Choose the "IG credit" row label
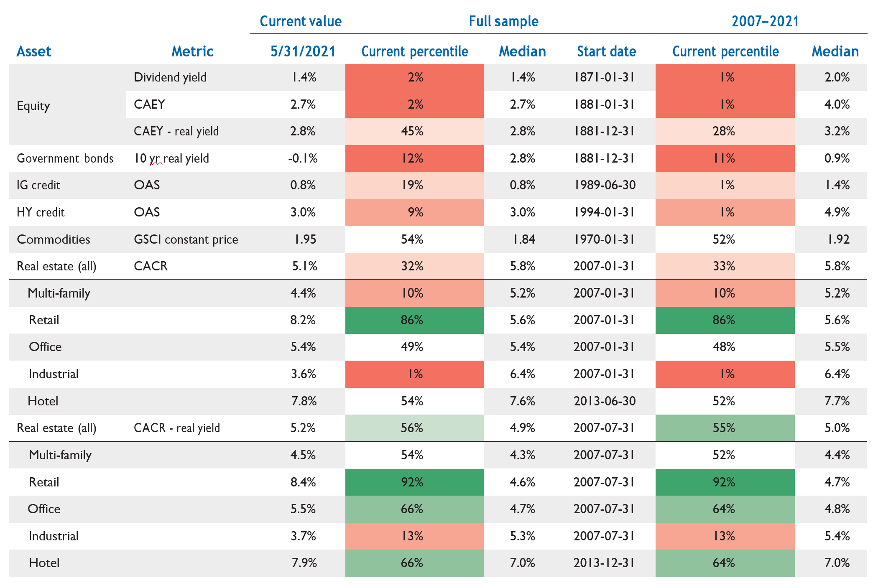The height and width of the screenshot is (588, 873). tap(38, 185)
